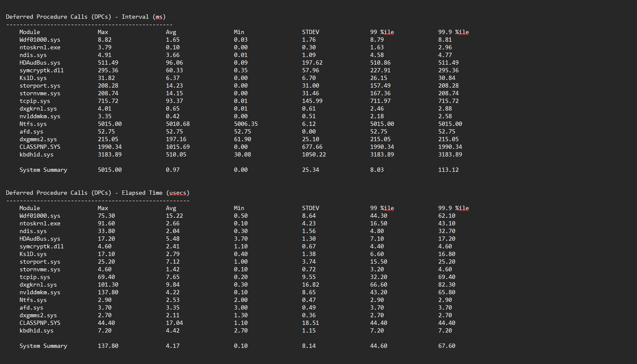Click the 'Deferred Procedure Calls (DPCs) - Elapsed Time' heading

pos(97,193)
